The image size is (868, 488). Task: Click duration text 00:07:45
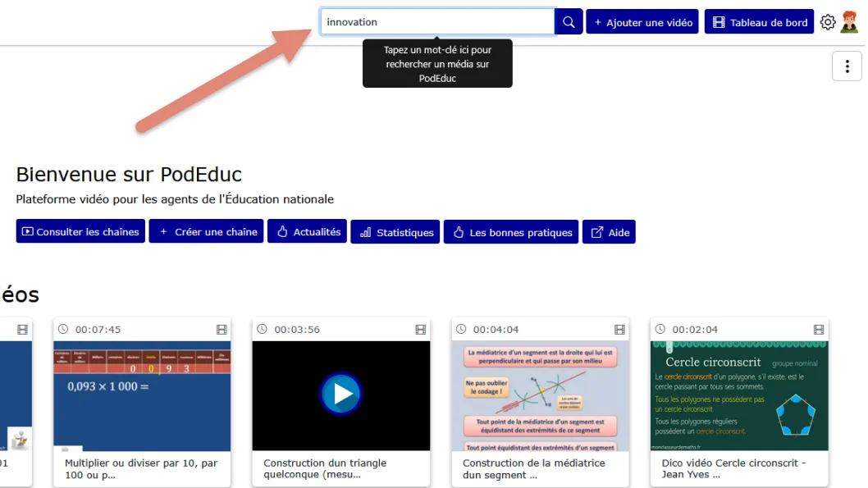tap(98, 329)
